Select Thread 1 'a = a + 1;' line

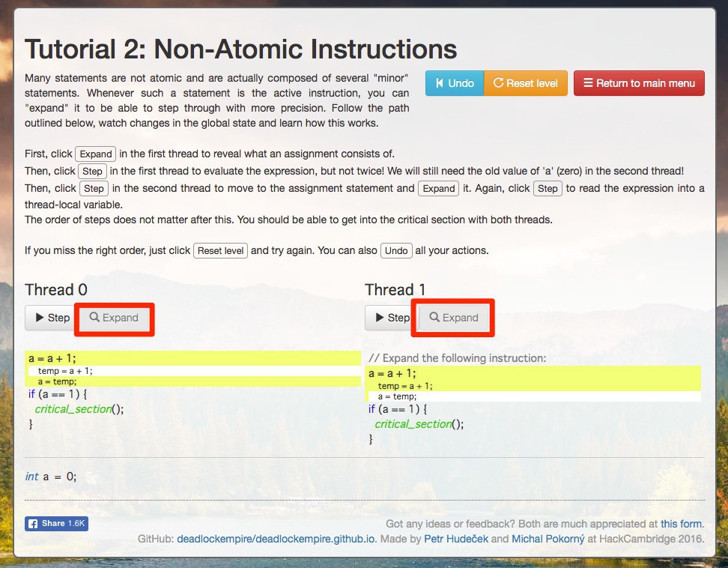pyautogui.click(x=533, y=373)
